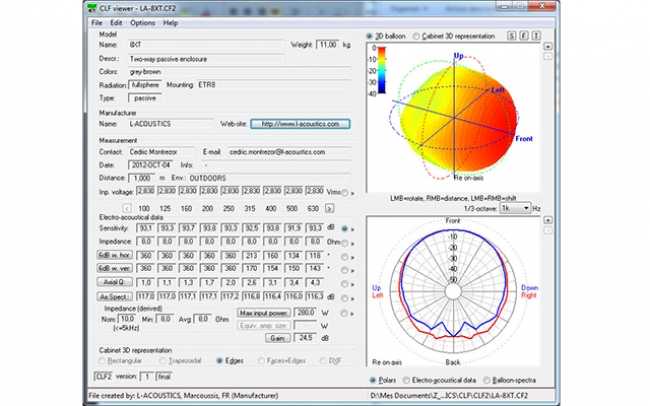The height and width of the screenshot is (406, 650).
Task: Select the Sensitivity row radio button
Action: pyautogui.click(x=344, y=229)
